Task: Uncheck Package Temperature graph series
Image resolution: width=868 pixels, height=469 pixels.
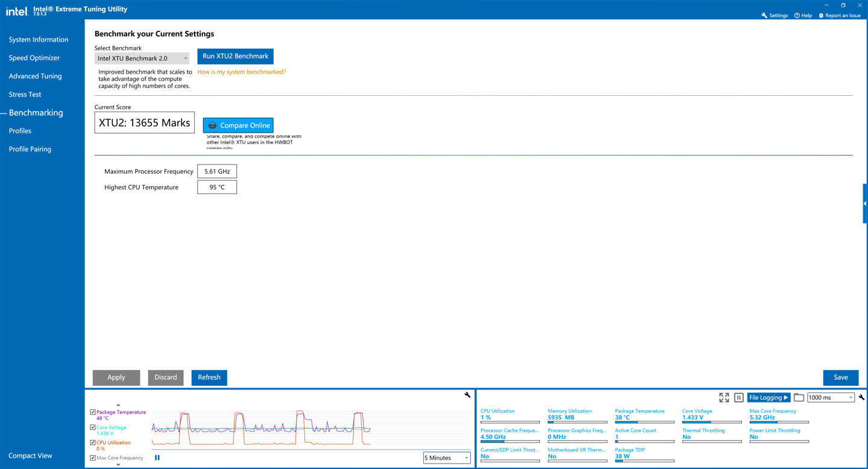Action: [x=93, y=412]
